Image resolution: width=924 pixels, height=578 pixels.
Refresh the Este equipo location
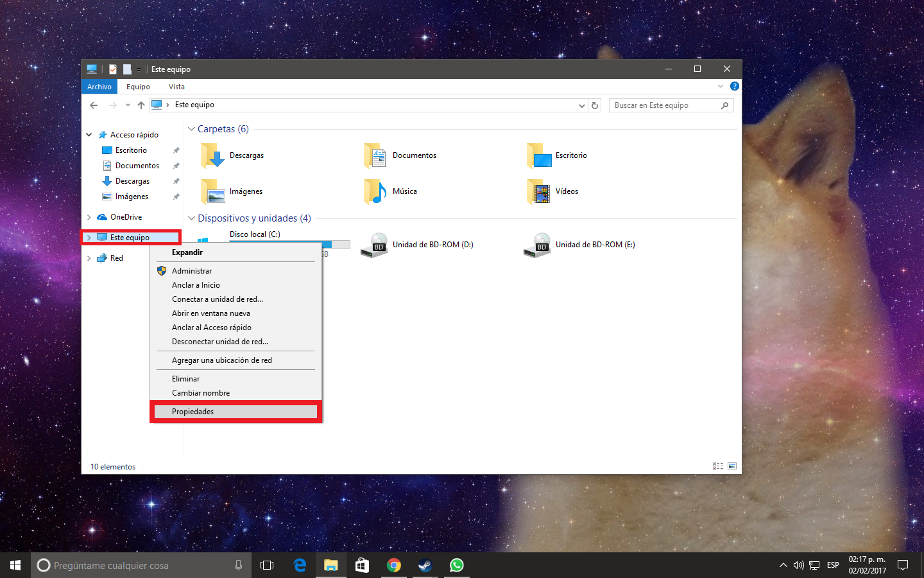tap(595, 105)
